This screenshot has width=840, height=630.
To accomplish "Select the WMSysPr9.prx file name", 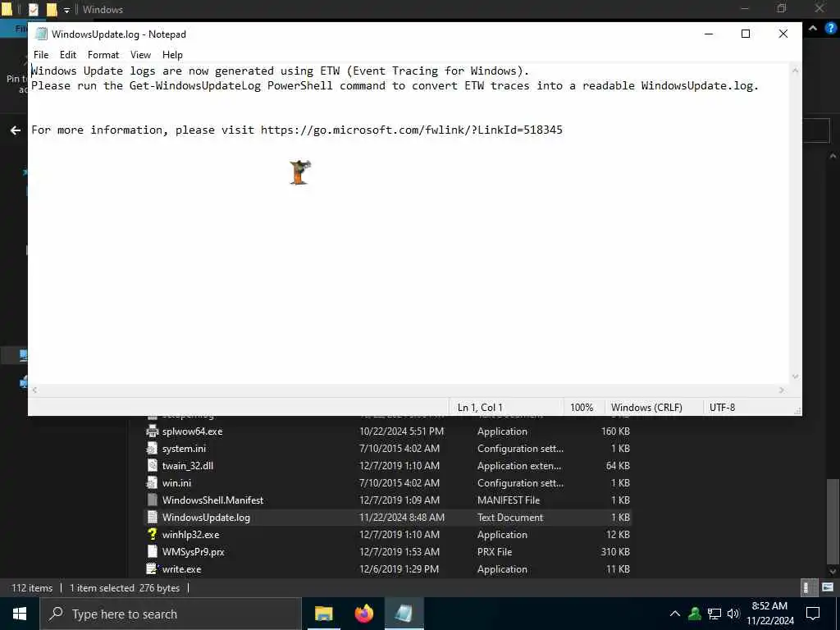I will pyautogui.click(x=193, y=551).
